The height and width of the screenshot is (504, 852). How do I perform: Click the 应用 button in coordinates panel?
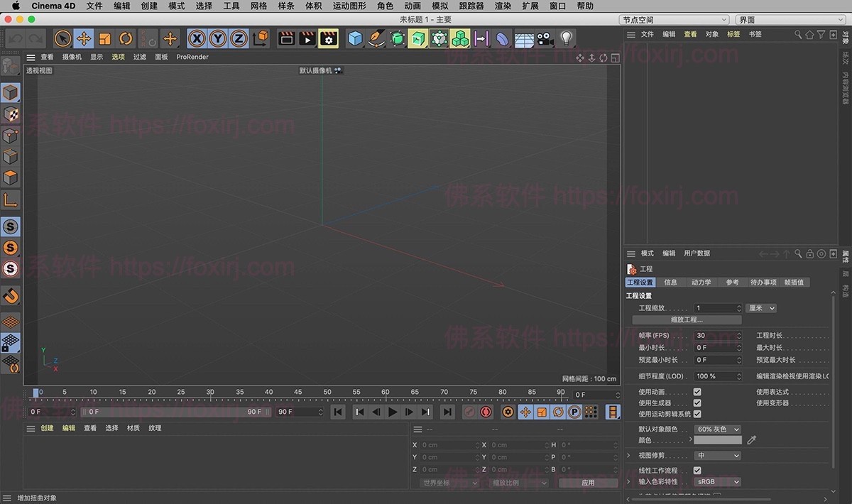tap(587, 482)
